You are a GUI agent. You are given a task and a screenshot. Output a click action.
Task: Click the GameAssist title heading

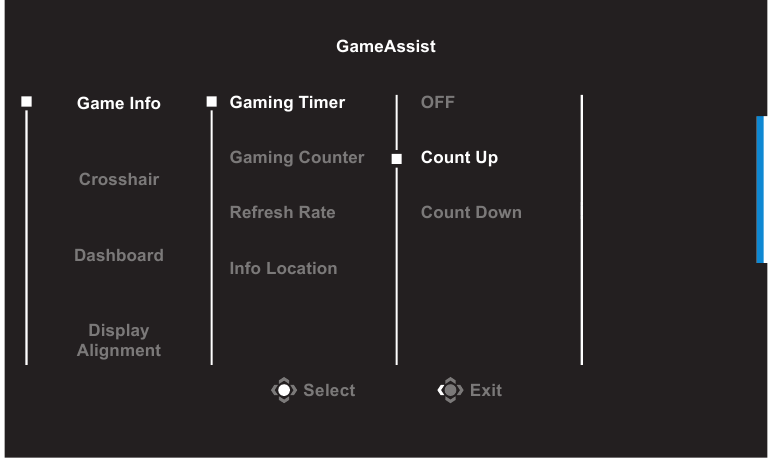386,46
